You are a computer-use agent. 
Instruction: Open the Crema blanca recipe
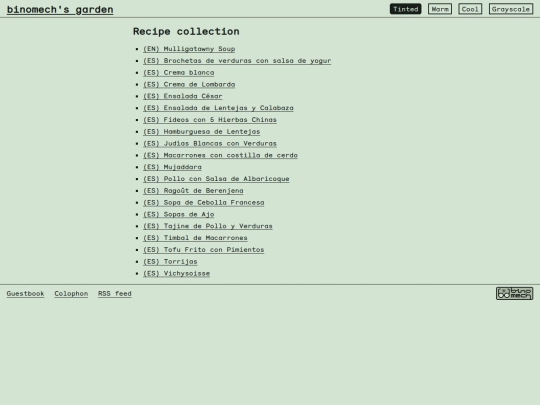(x=179, y=72)
